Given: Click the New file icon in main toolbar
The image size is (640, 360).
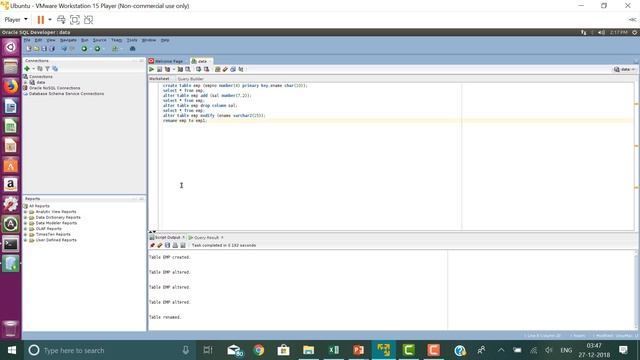Looking at the screenshot, I should click(x=29, y=49).
